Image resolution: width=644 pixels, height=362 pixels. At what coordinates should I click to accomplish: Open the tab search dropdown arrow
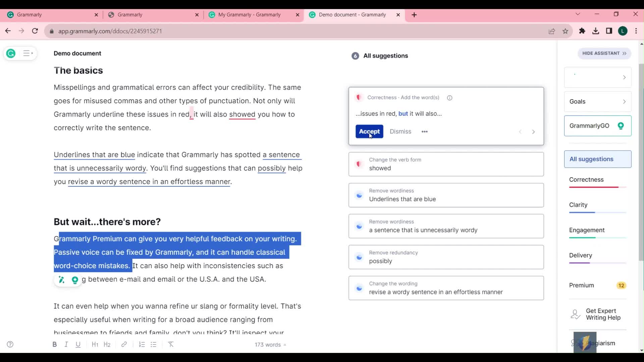pyautogui.click(x=578, y=14)
